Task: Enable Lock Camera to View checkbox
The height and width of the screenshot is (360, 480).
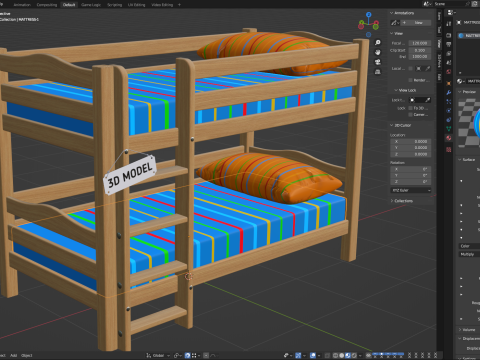Action: [410, 115]
